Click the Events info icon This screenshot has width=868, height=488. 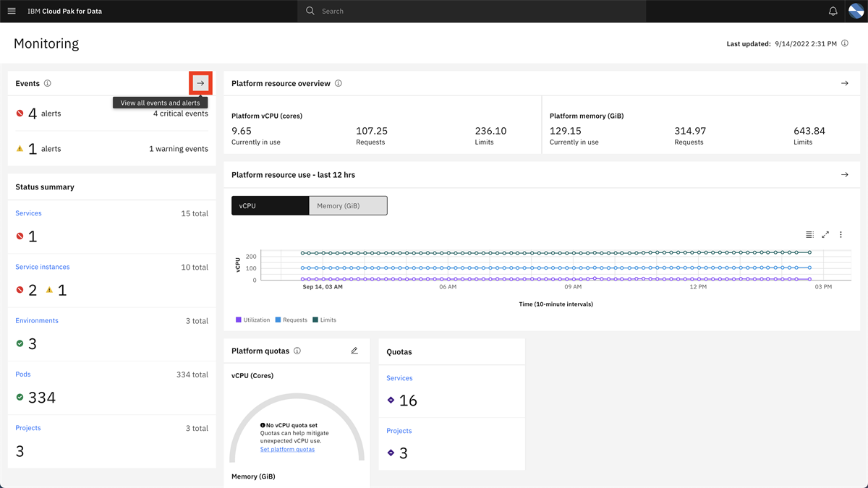coord(48,83)
